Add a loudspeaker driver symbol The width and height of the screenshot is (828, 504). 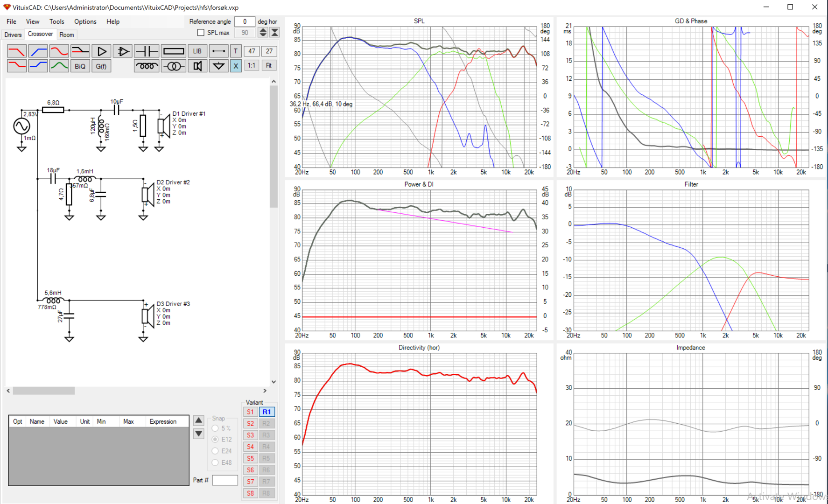[197, 66]
